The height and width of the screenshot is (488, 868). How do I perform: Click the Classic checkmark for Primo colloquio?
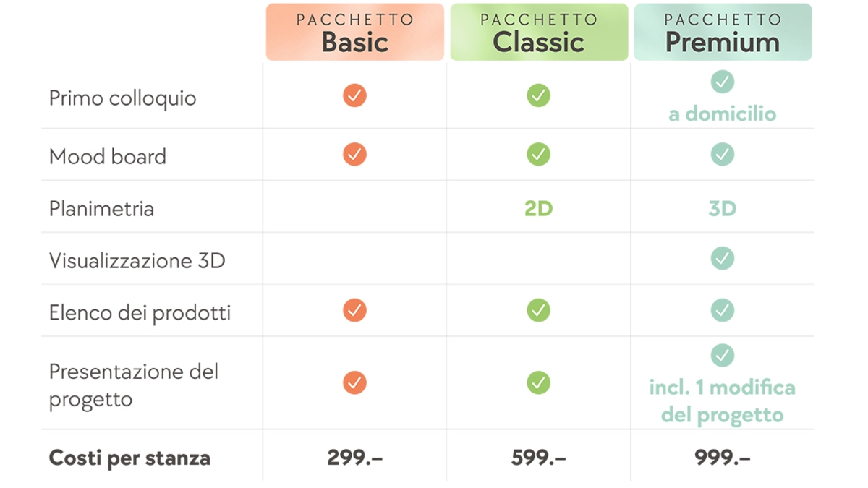click(538, 95)
